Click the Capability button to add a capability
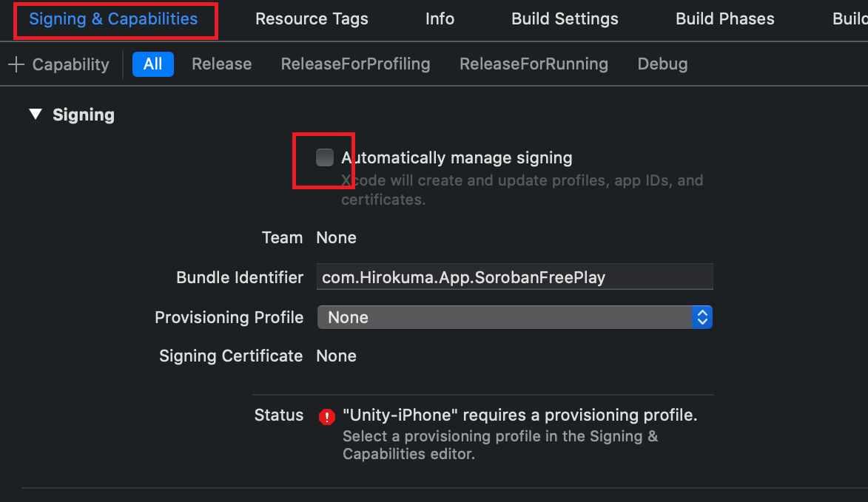This screenshot has width=868, height=502. (x=59, y=64)
